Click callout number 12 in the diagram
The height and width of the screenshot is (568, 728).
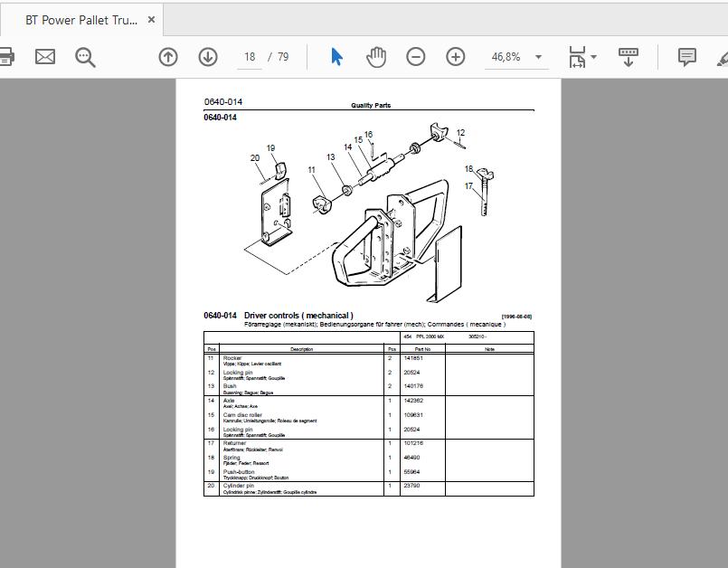[460, 133]
